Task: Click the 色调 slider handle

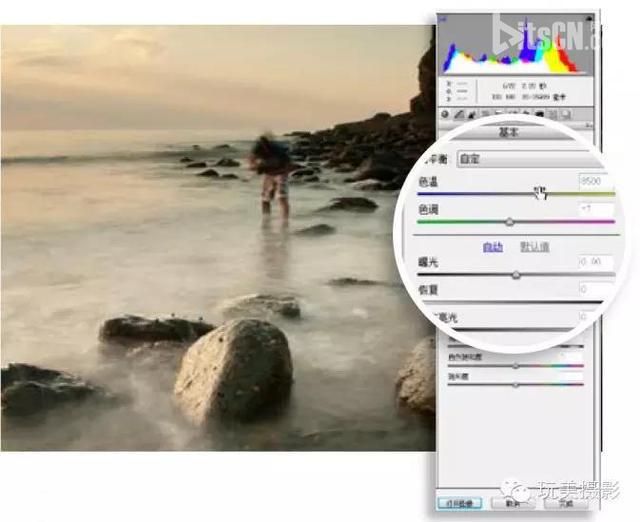Action: coord(509,222)
